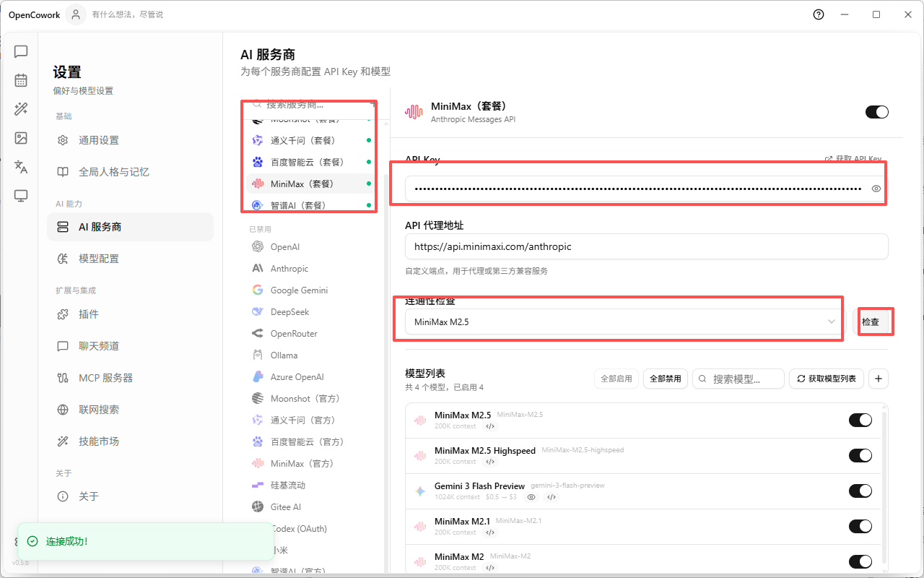Open 插件 settings page
The width and height of the screenshot is (924, 578).
[x=130, y=314]
